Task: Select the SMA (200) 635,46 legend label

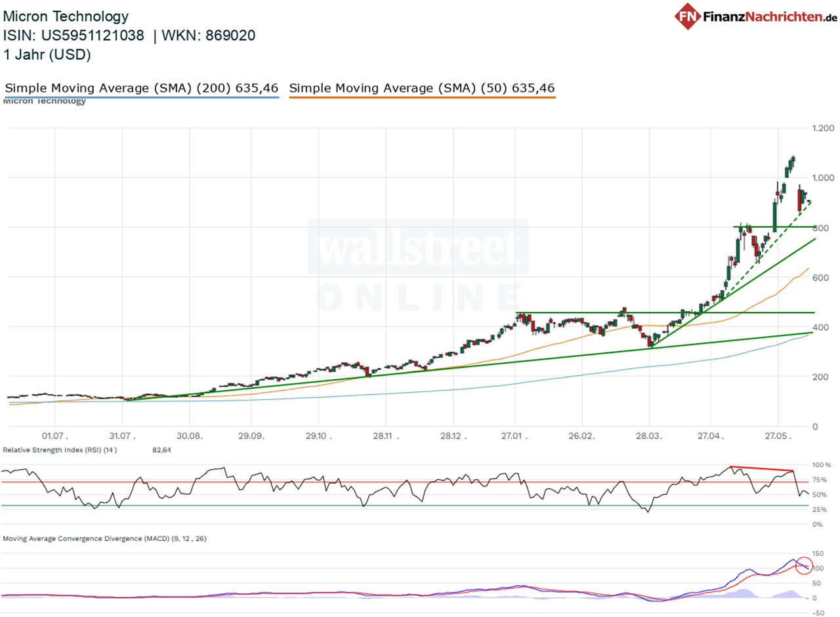Action: 142,88
